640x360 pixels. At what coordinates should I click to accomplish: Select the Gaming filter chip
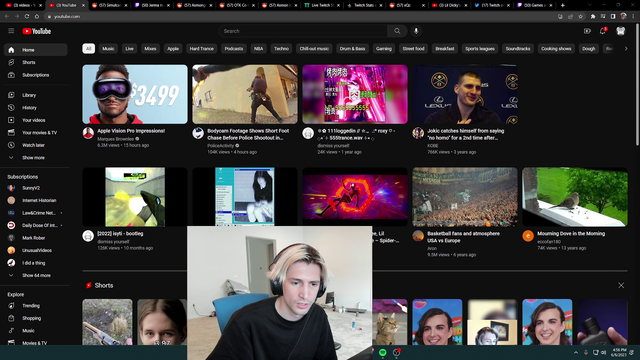tap(384, 49)
